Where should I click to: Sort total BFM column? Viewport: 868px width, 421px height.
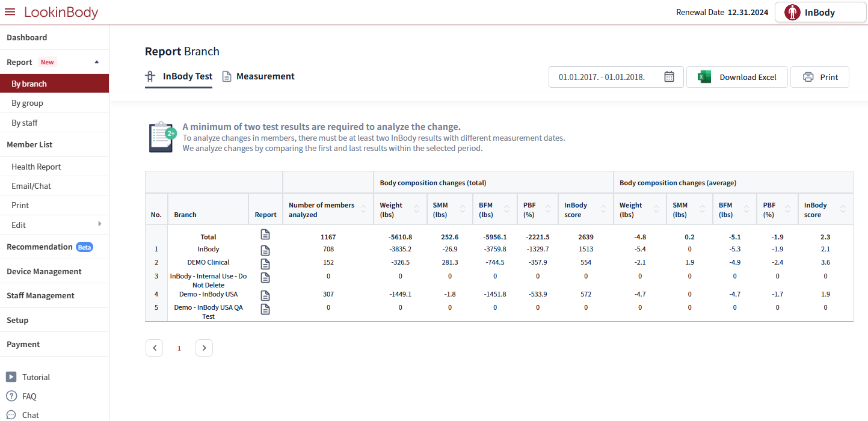tap(506, 209)
